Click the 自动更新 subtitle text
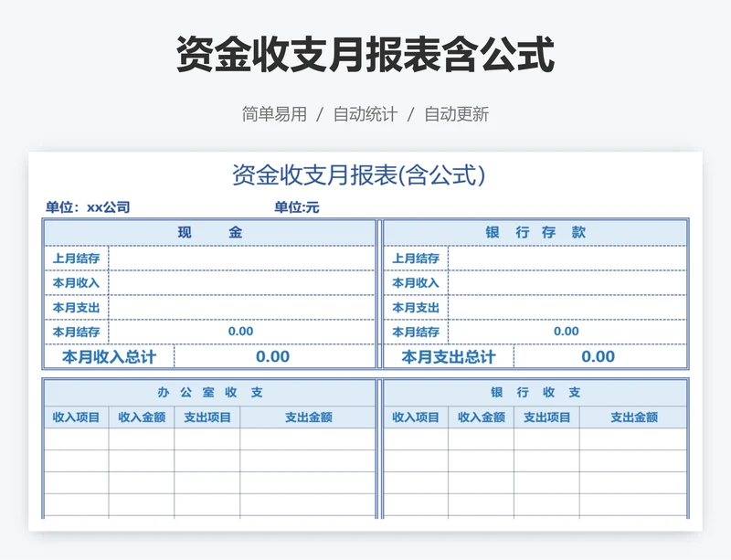The width and height of the screenshot is (731, 560). point(456,114)
